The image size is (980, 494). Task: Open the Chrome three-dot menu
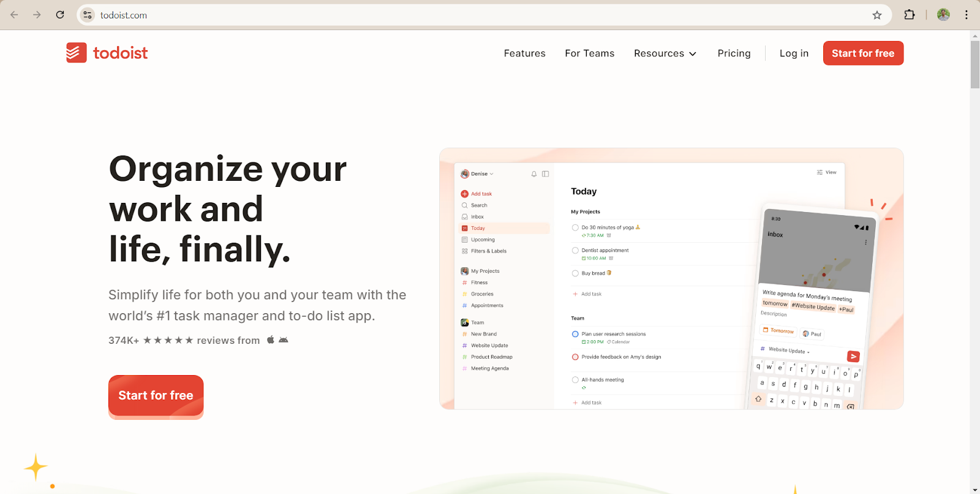(x=967, y=15)
